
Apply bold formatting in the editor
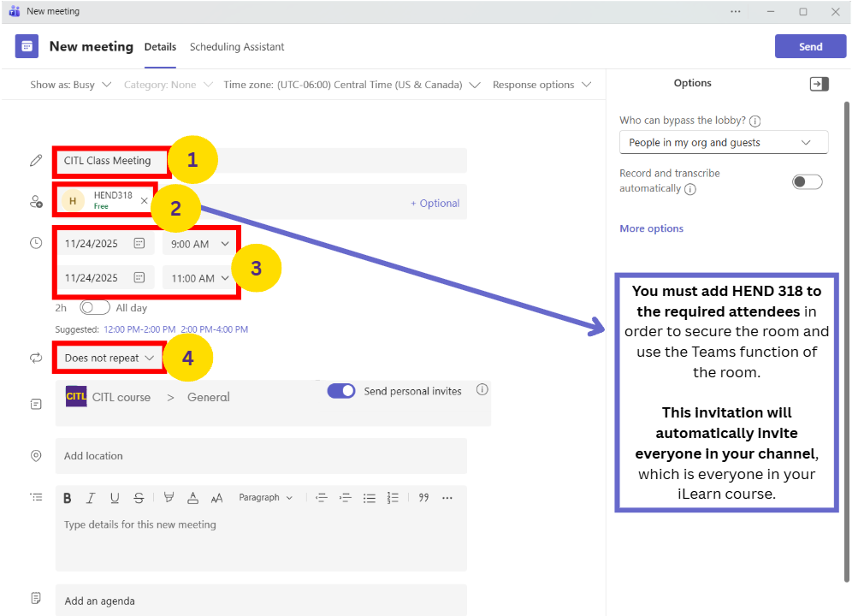click(68, 498)
